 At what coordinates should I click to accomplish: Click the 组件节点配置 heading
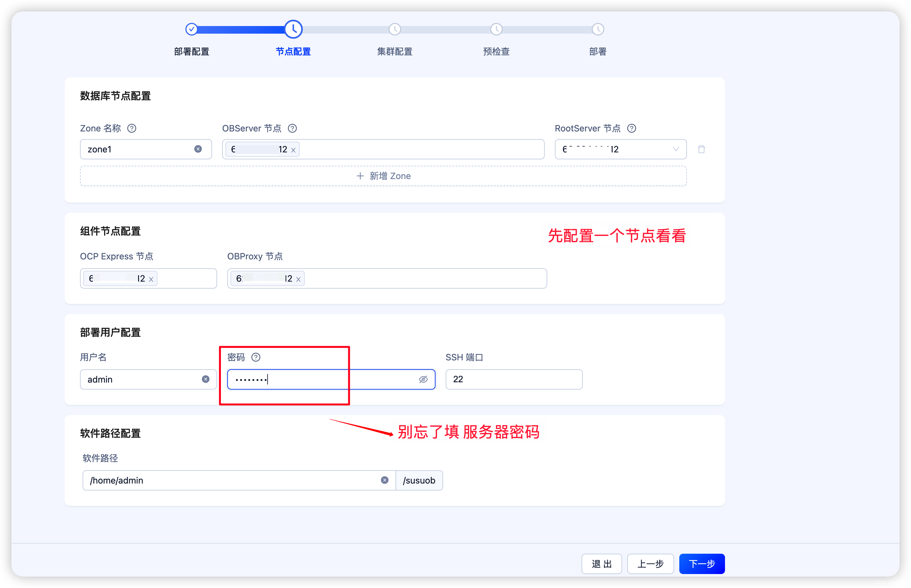click(110, 231)
